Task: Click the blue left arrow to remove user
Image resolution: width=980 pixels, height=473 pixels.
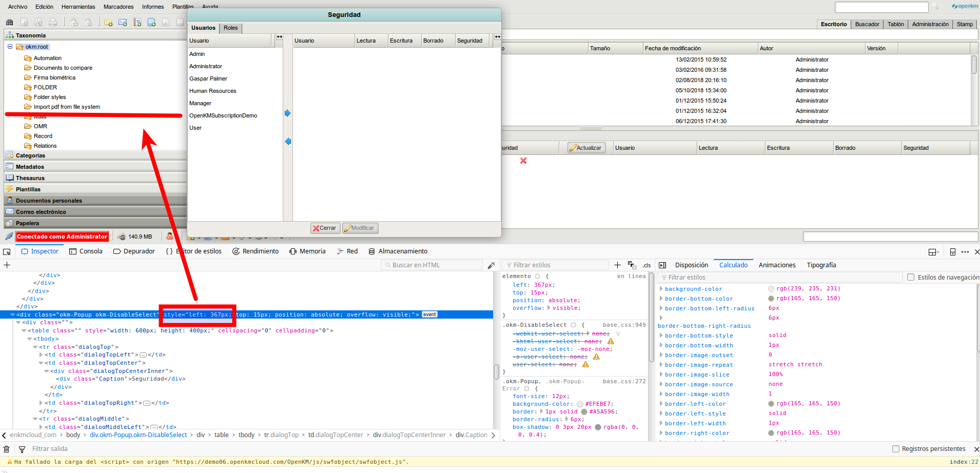Action: pyautogui.click(x=287, y=141)
